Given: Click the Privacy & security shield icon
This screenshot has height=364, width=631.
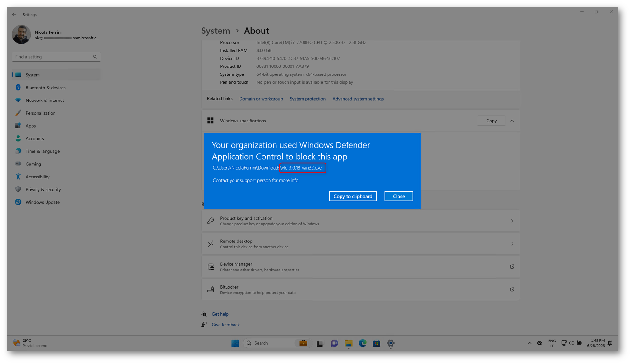Looking at the screenshot, I should [x=18, y=189].
